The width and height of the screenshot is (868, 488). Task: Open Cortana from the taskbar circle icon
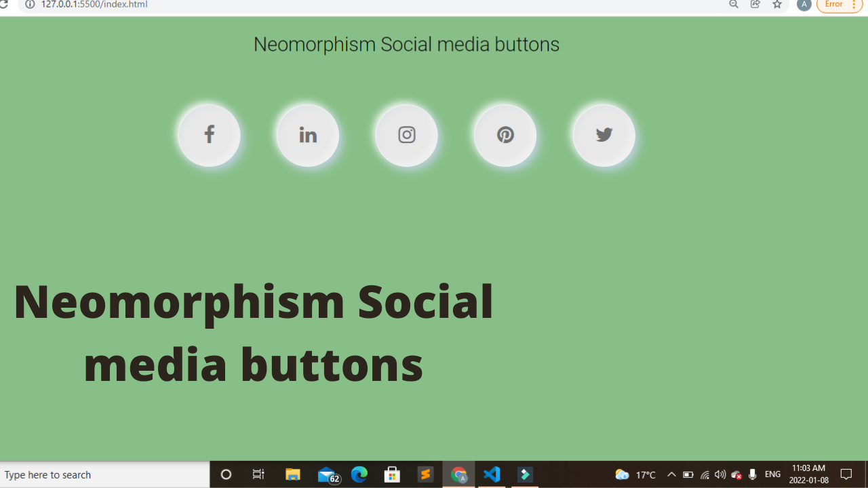point(226,474)
